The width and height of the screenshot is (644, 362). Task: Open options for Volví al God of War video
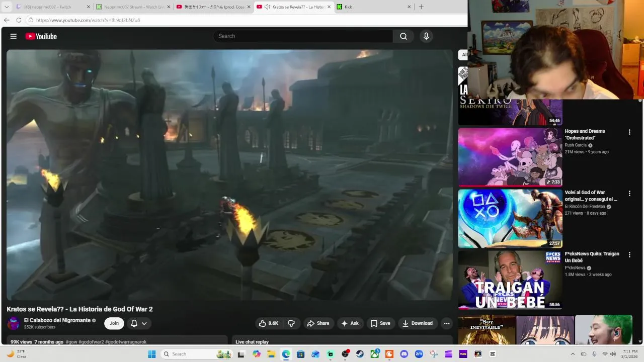click(x=629, y=194)
